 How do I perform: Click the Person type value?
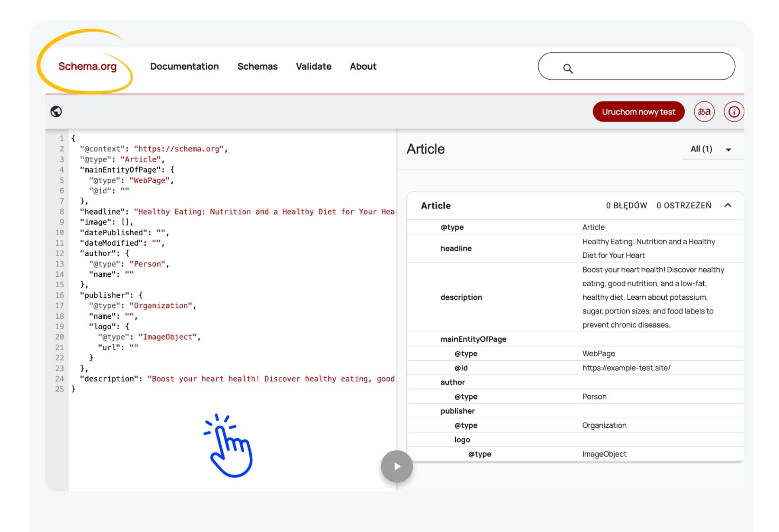tap(594, 397)
